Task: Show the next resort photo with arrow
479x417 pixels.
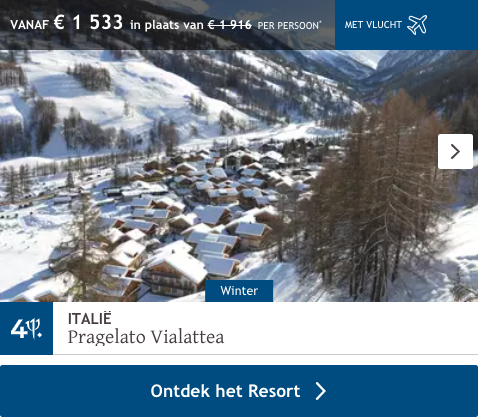Action: 455,152
